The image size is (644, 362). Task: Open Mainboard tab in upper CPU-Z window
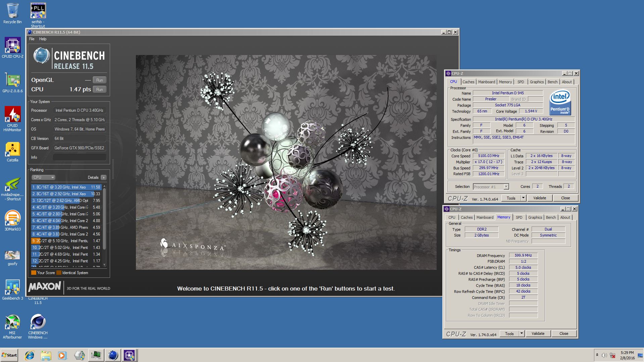pos(487,82)
